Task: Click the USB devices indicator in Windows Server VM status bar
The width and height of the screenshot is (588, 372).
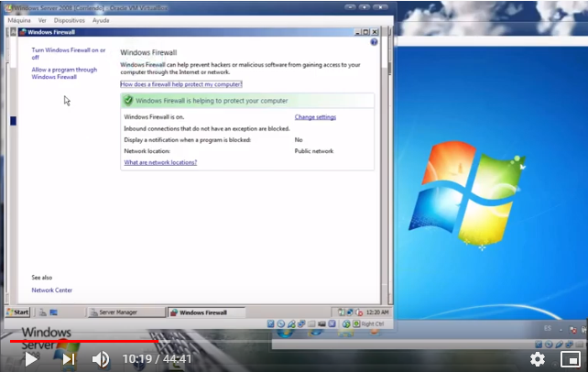Action: click(x=291, y=323)
